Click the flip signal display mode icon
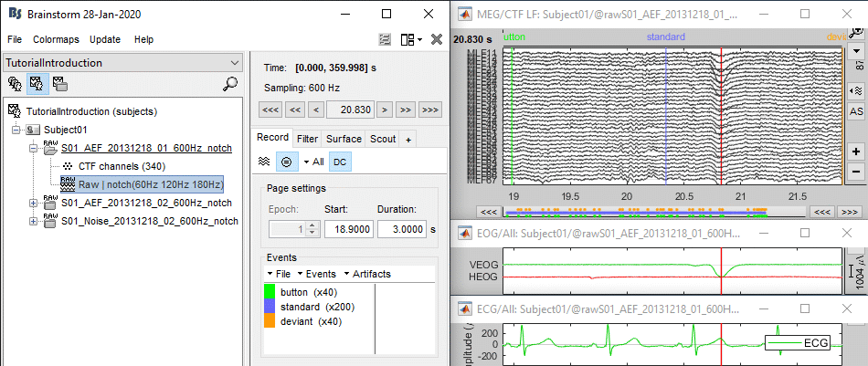The width and height of the screenshot is (868, 366). 856,90
